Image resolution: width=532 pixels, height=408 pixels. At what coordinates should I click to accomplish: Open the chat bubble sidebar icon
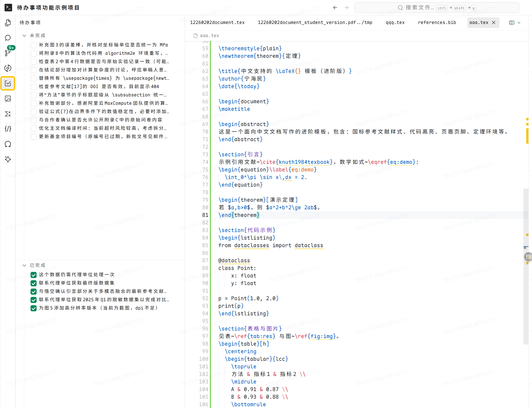pyautogui.click(x=8, y=38)
